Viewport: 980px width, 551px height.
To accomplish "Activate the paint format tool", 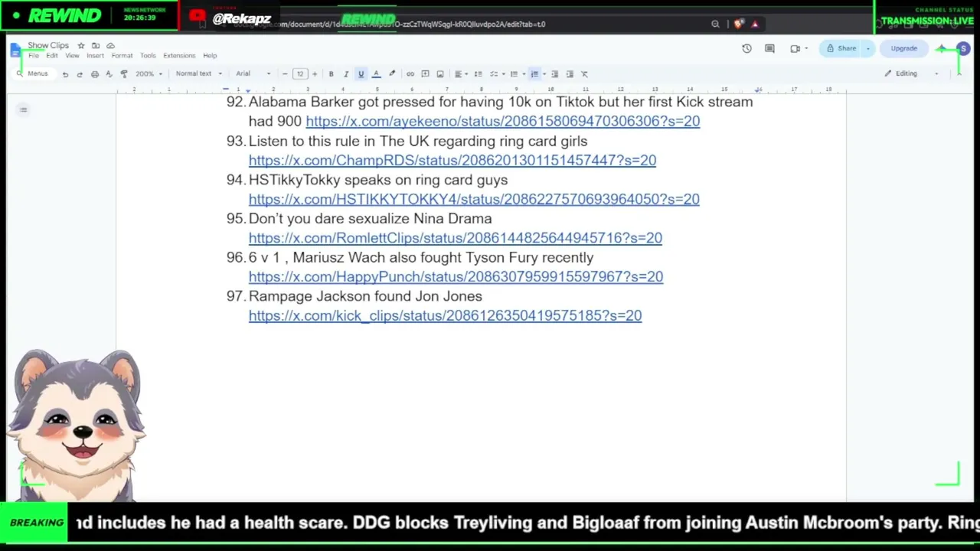I will click(x=124, y=74).
